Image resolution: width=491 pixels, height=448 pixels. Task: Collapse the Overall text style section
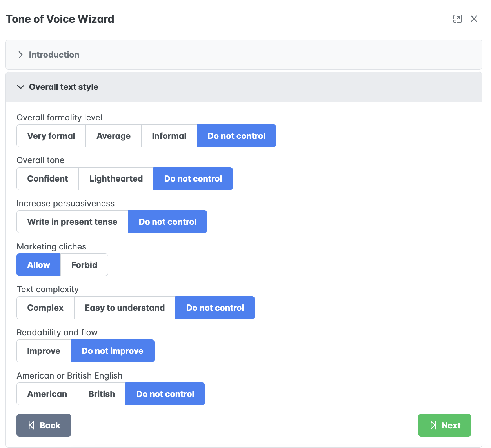click(63, 87)
